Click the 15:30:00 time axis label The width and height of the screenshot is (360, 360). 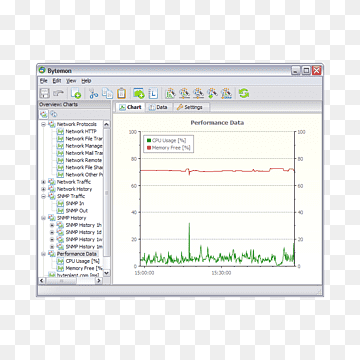coord(221,273)
